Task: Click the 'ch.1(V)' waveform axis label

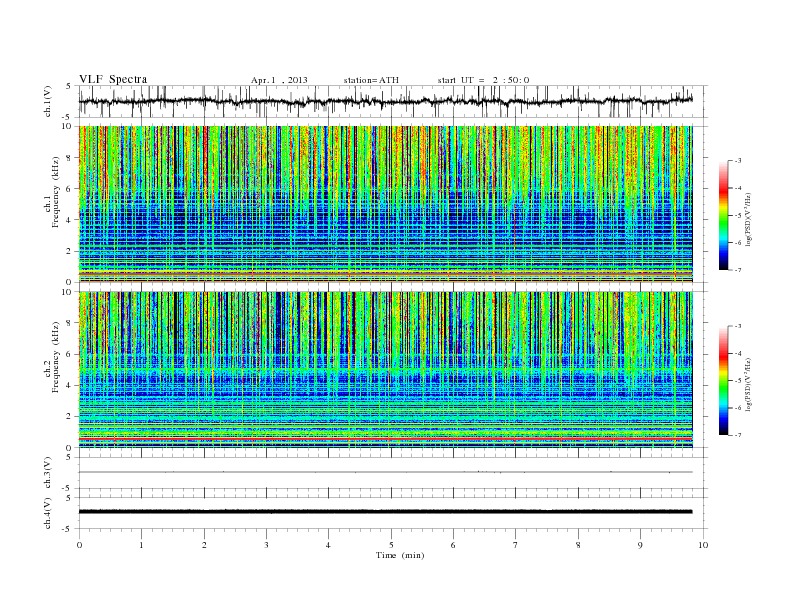Action: (x=48, y=101)
